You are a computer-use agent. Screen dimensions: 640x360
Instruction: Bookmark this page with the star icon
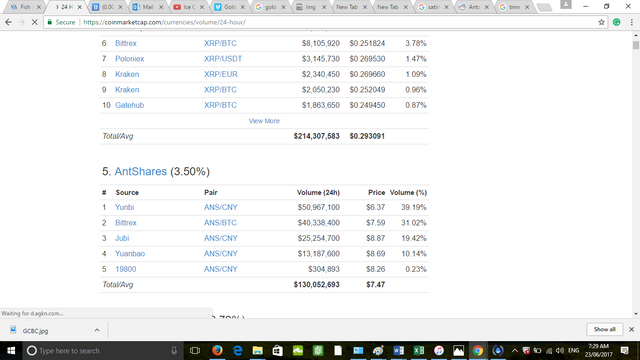[x=601, y=22]
